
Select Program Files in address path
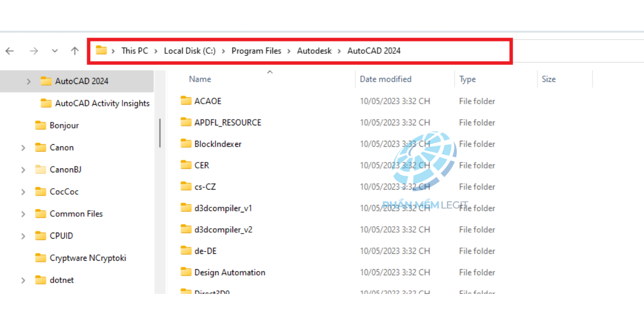tap(256, 51)
